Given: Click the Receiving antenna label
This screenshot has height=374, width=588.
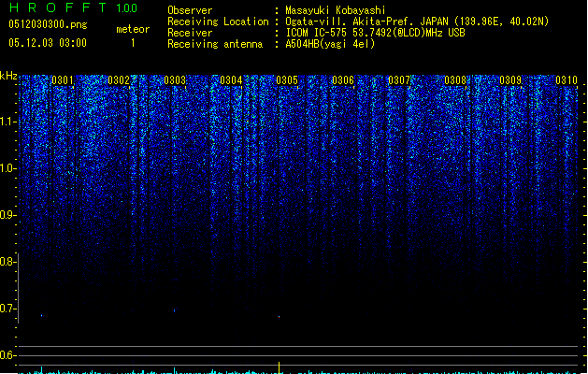Looking at the screenshot, I should [x=215, y=44].
